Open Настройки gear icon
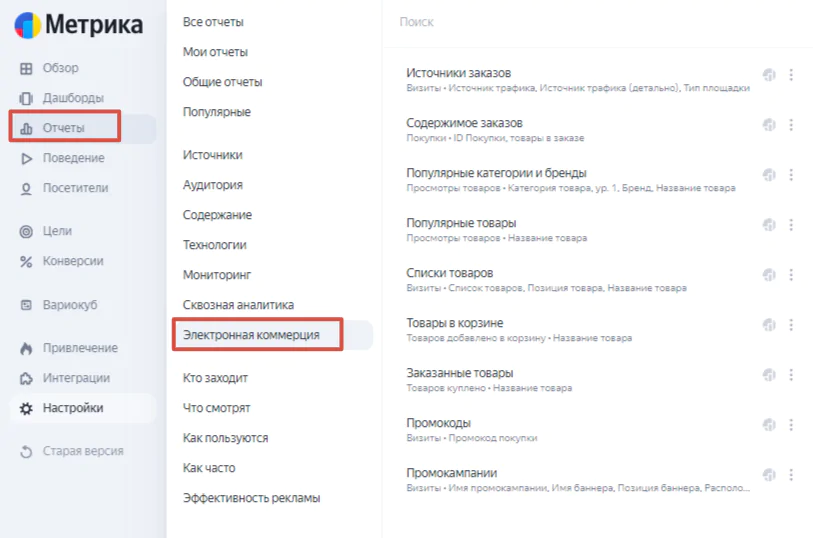Viewport: 813px width, 538px height. [26, 408]
